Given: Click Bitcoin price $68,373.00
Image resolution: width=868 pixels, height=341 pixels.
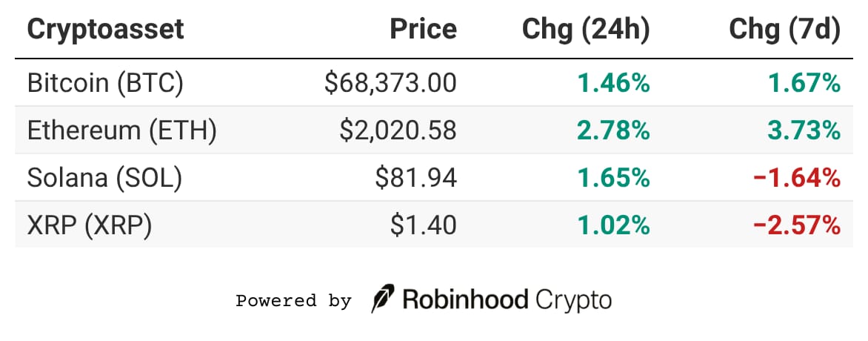Looking at the screenshot, I should (x=390, y=83).
